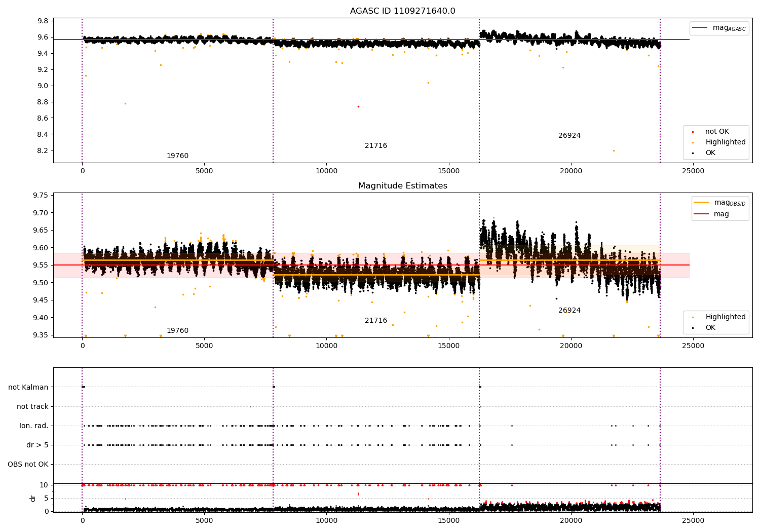Click the orange mag OBSID legend entry
760x532 pixels.
point(720,203)
